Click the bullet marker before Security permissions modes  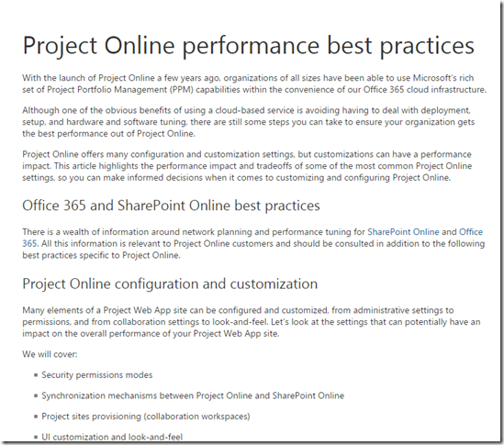point(36,375)
